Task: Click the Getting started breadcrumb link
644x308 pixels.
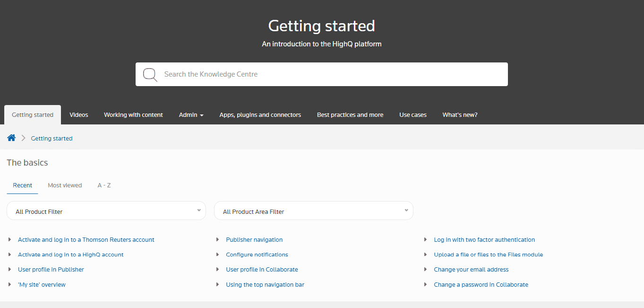Action: 52,138
